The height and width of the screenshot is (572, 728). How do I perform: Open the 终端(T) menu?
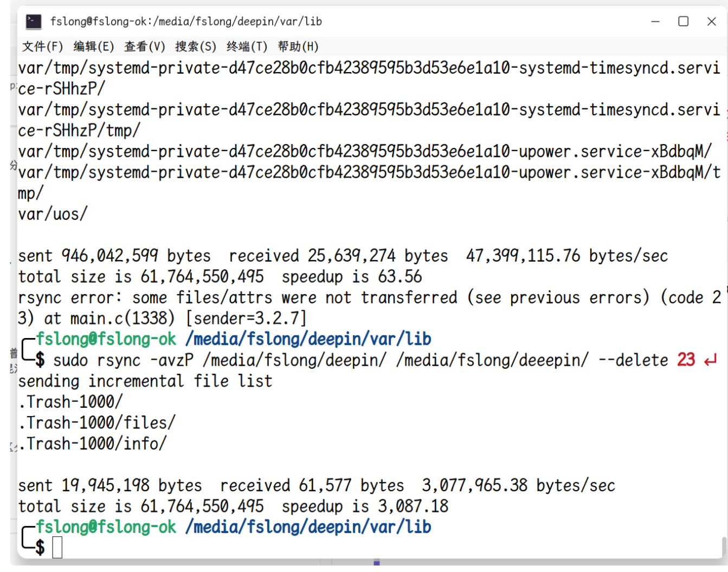(x=247, y=47)
